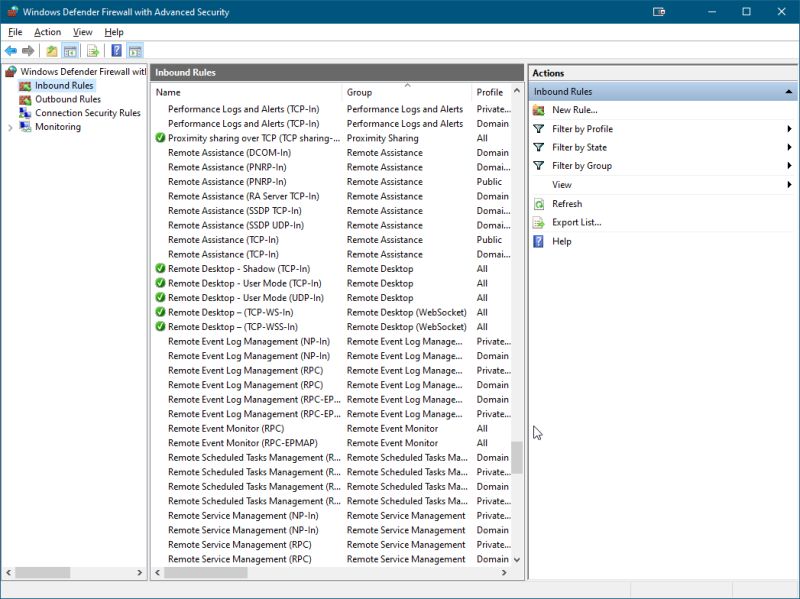The height and width of the screenshot is (599, 800).
Task: Sort rules by Group column header
Action: point(407,92)
